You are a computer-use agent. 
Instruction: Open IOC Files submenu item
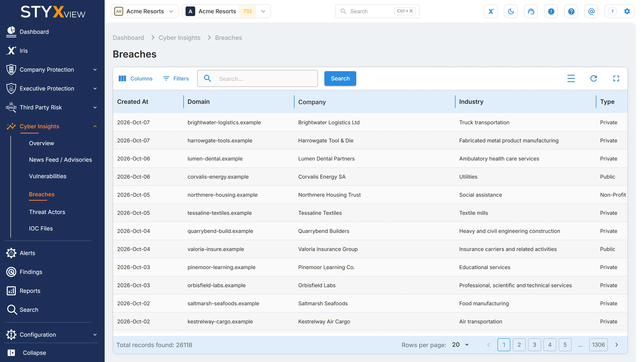coord(41,228)
